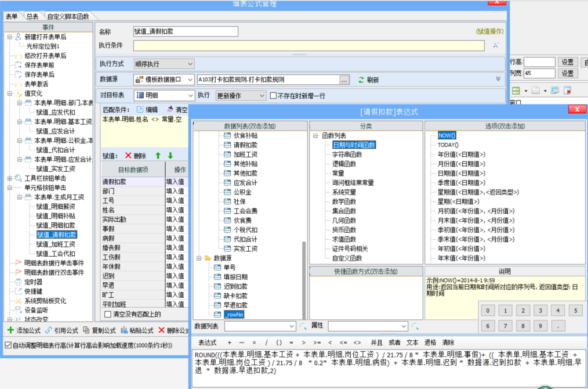Collapse 新建打开表单后 tree node
The width and height of the screenshot is (588, 389).
tap(10, 37)
